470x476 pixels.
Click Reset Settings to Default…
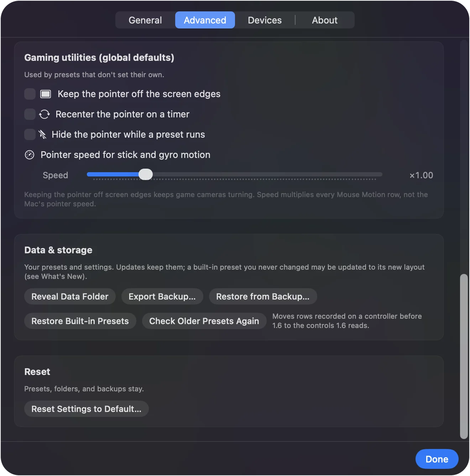87,409
